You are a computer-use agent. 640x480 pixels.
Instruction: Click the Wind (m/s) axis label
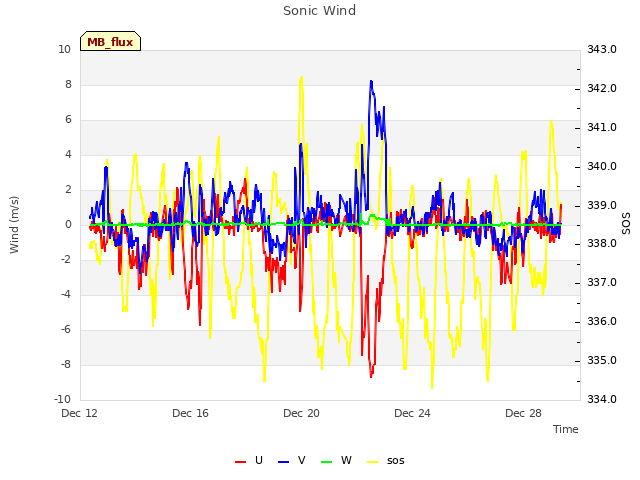click(14, 225)
